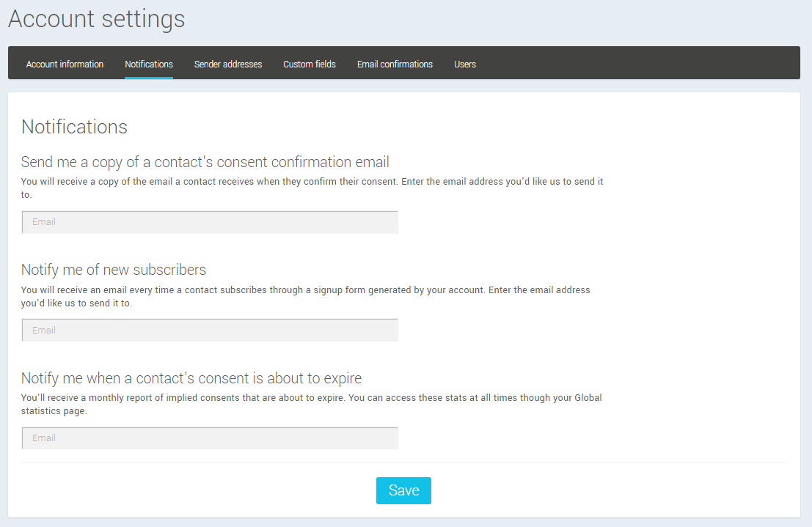Click the 'Account settings' page title
Viewport: 812px width, 527px height.
[96, 20]
